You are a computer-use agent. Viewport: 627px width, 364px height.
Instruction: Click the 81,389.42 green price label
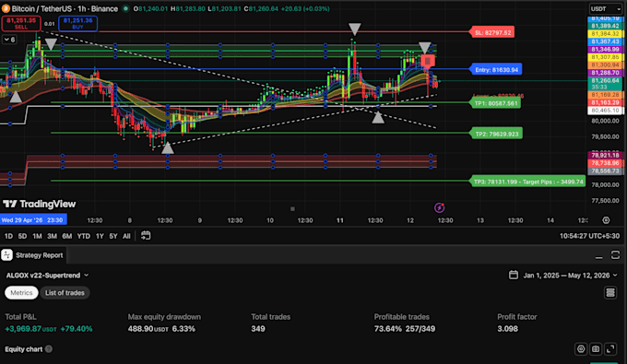605,26
